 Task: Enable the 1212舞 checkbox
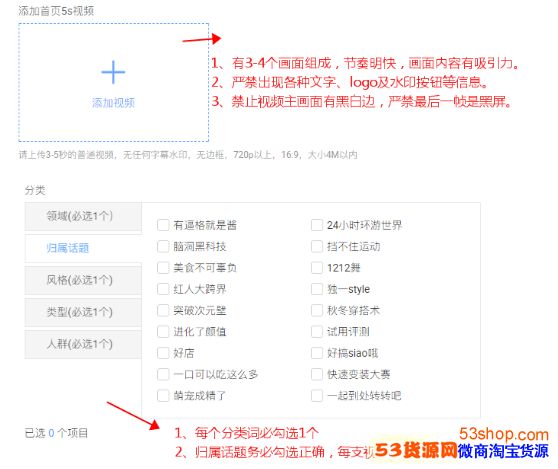click(317, 268)
